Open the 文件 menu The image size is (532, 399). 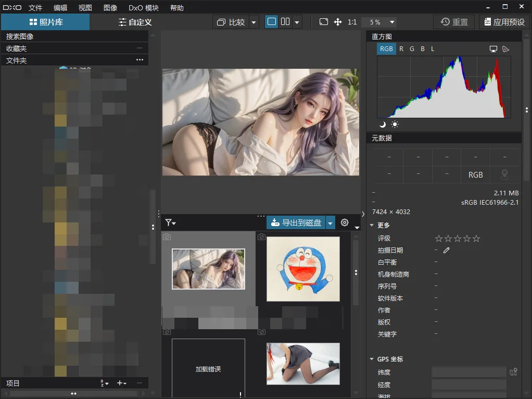(35, 7)
